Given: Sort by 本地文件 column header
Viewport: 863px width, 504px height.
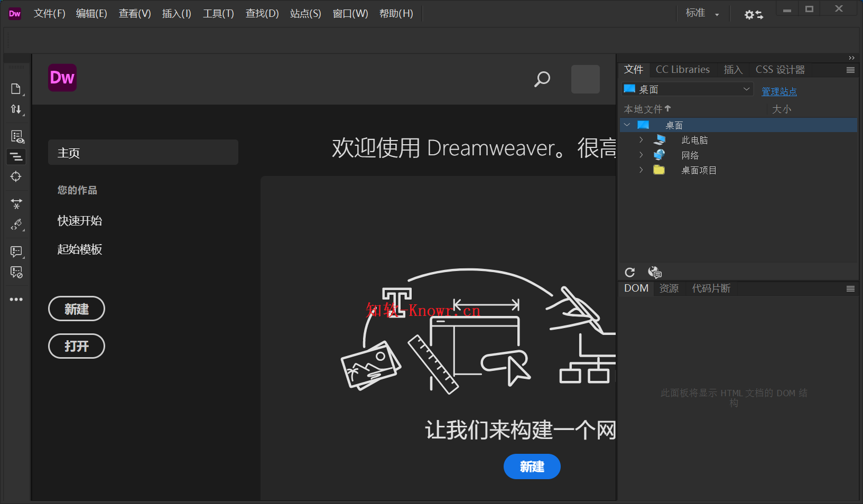Looking at the screenshot, I should 647,109.
